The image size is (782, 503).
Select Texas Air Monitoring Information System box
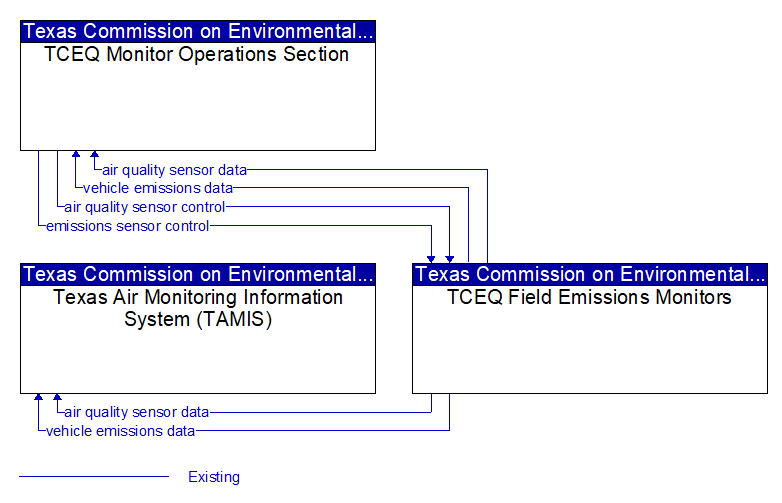pos(198,328)
